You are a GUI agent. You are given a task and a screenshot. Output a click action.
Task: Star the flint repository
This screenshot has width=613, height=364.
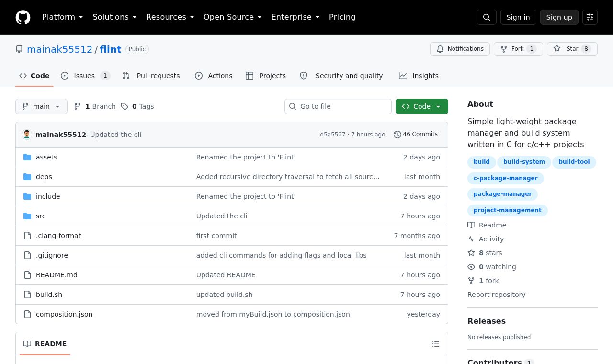tap(572, 49)
